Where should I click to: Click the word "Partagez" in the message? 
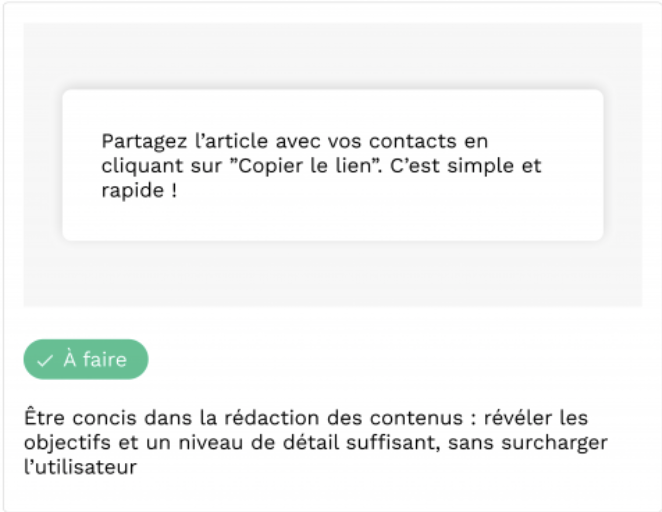pyautogui.click(x=144, y=142)
